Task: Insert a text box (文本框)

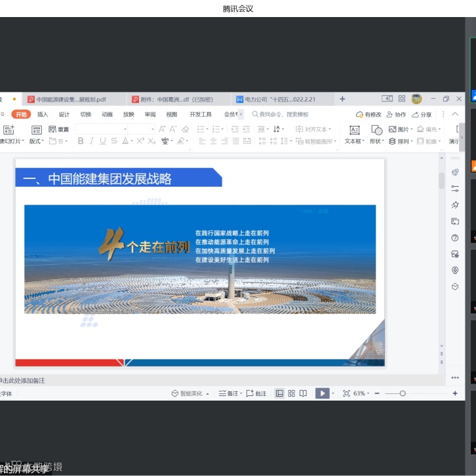Action: pyautogui.click(x=354, y=134)
